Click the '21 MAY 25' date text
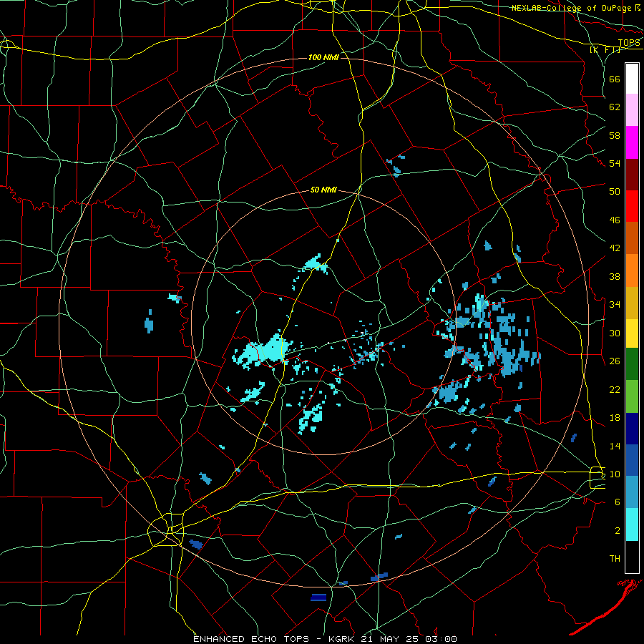644x644 pixels. (391, 639)
